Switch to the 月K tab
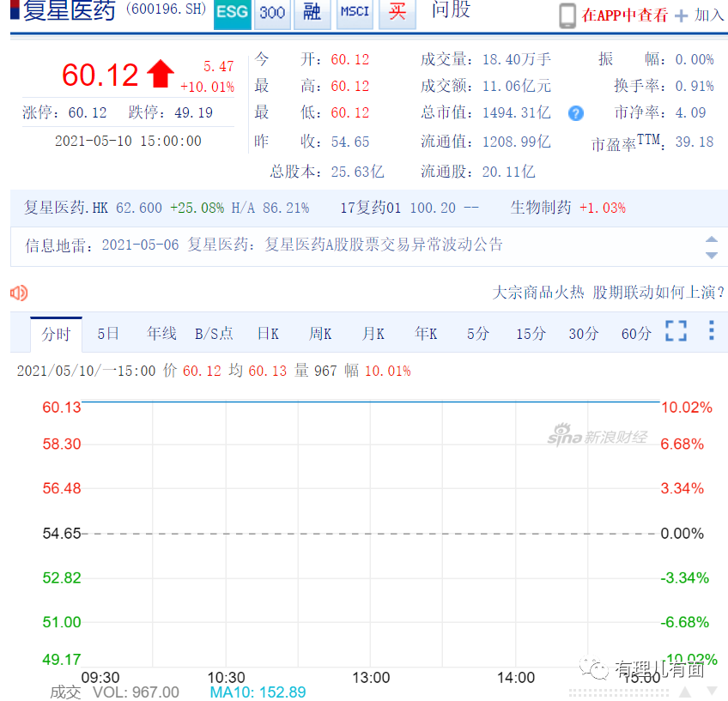Screen dimensions: 728x701 373,334
